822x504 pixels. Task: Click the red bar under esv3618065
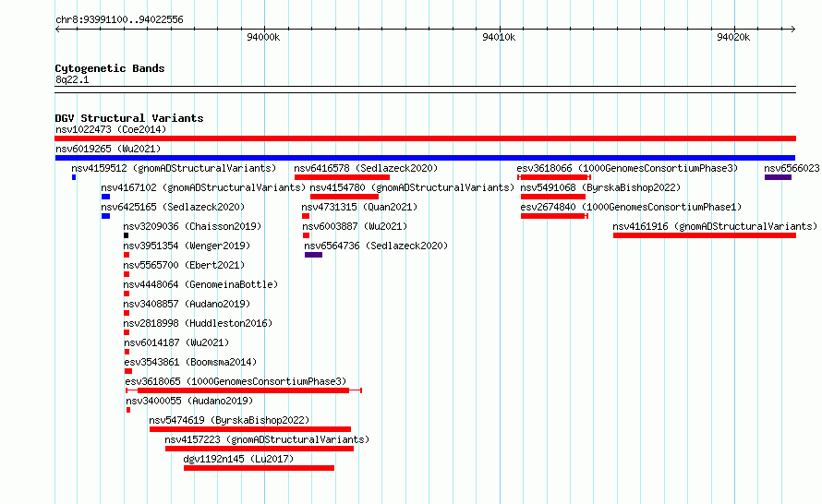coord(243,390)
